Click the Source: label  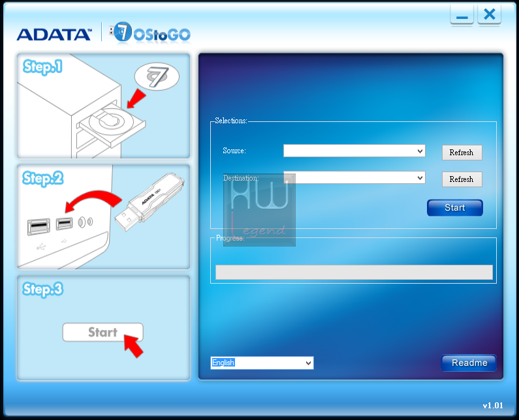click(x=234, y=151)
